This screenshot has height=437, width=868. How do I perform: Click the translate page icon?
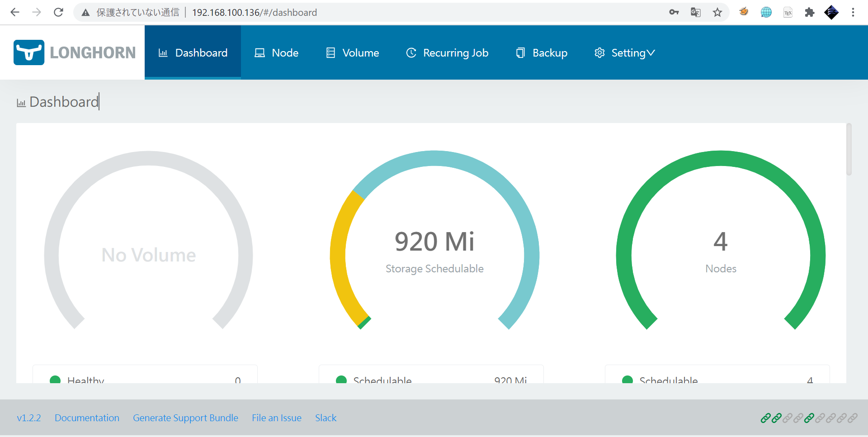(x=696, y=12)
